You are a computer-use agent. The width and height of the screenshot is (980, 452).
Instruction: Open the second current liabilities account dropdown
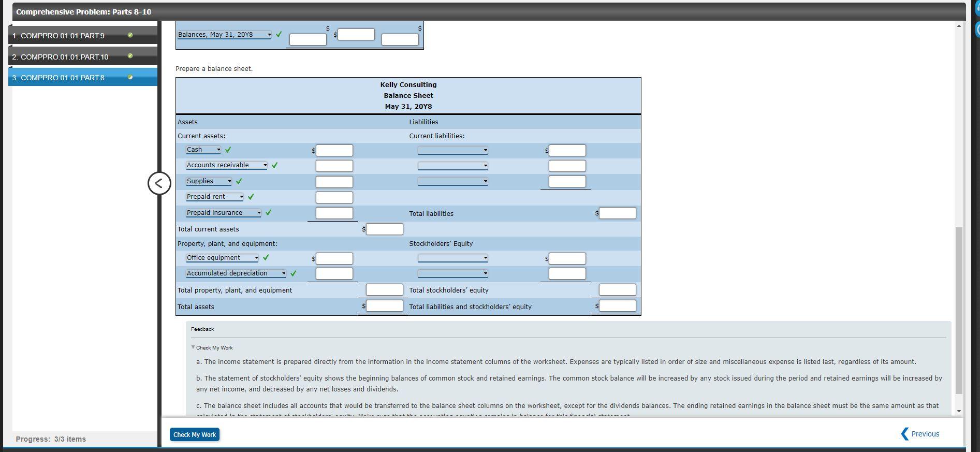[453, 166]
